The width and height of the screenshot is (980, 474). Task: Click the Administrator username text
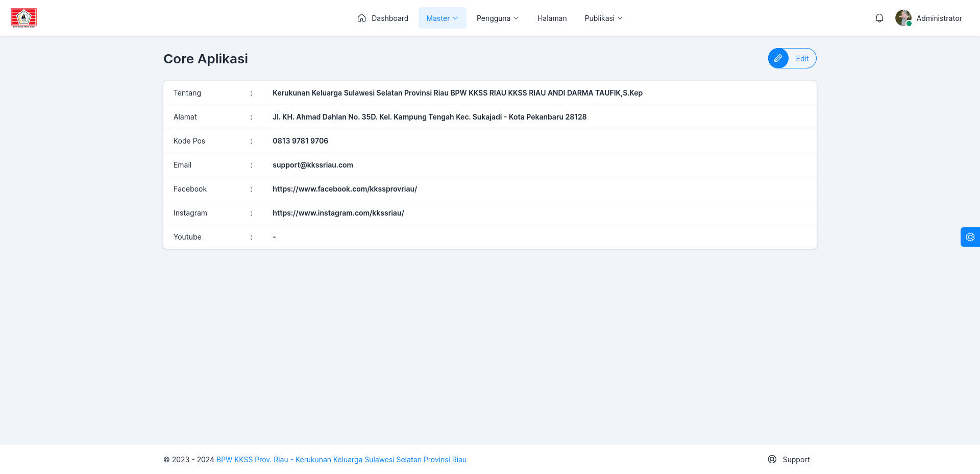(939, 18)
